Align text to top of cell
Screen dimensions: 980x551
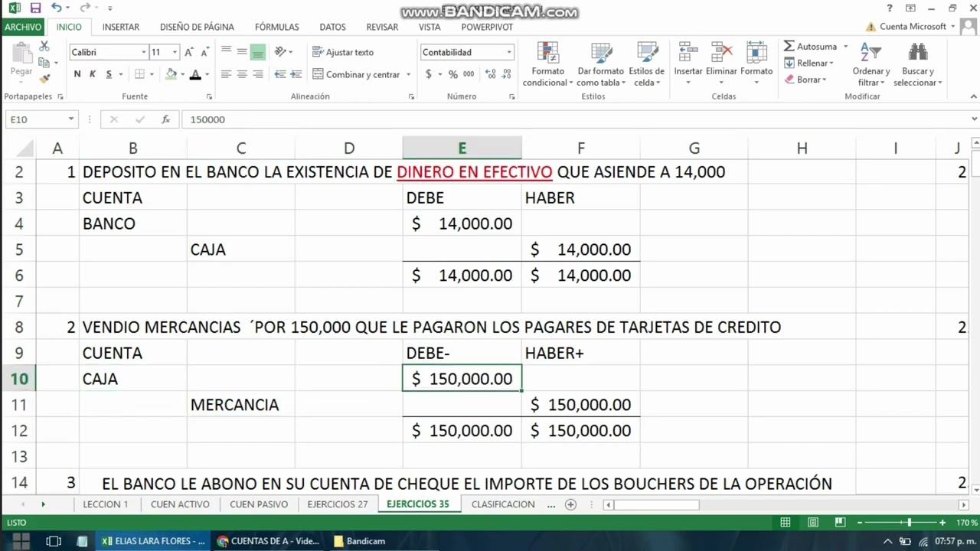(x=226, y=51)
